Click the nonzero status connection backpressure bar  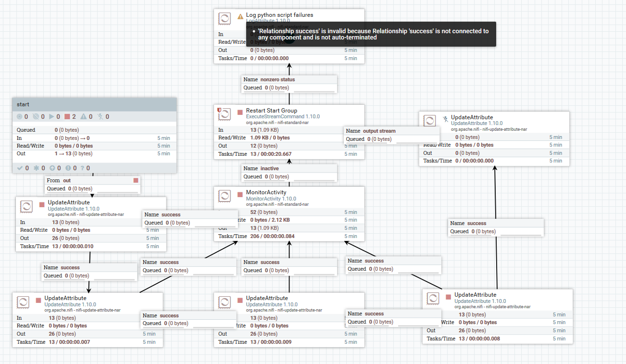click(x=314, y=91)
